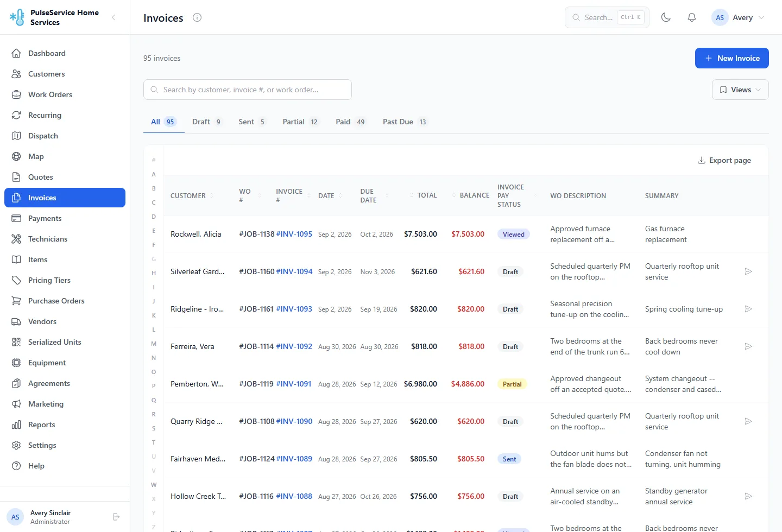Click the sign-out icon beside Avery Sinclair
The width and height of the screenshot is (782, 532).
click(x=116, y=517)
